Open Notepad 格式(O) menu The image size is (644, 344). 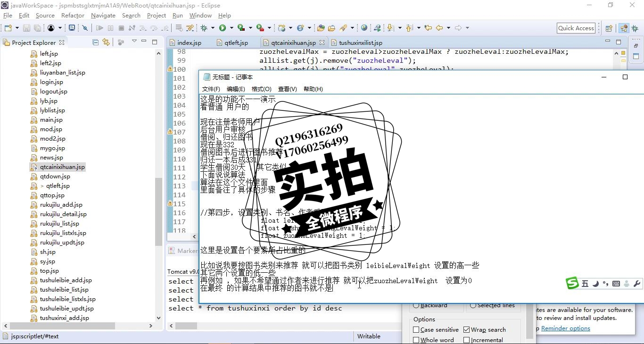pos(261,89)
